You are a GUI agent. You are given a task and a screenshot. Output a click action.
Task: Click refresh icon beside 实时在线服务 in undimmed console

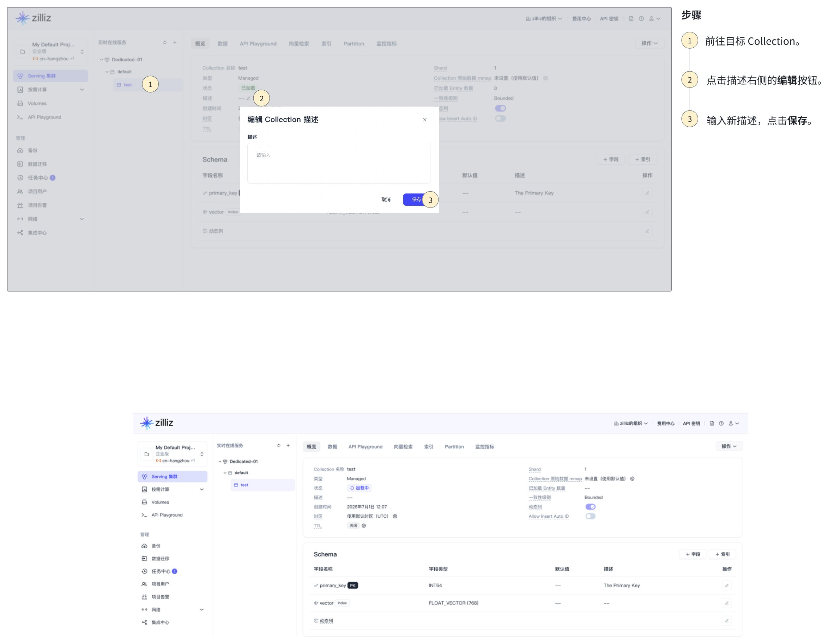(278, 446)
